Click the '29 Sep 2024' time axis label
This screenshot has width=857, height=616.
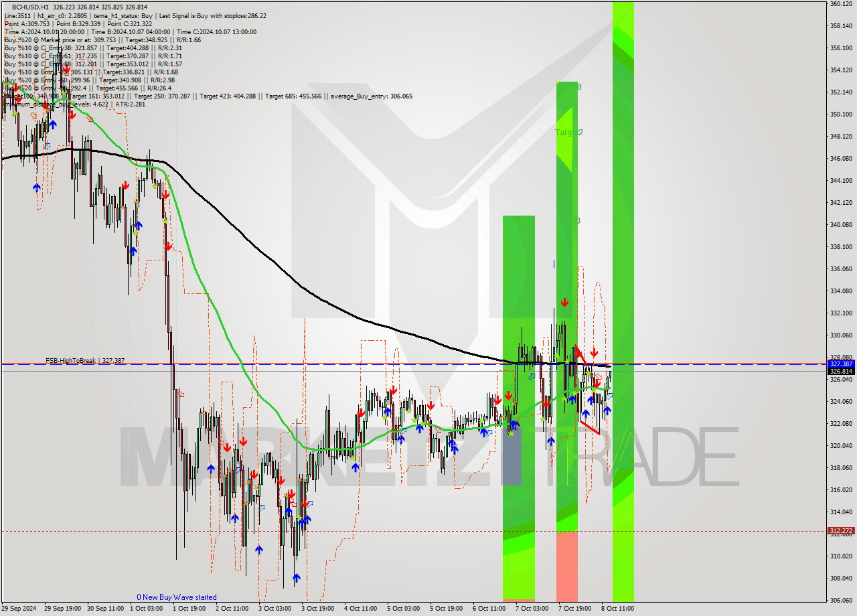(x=19, y=609)
